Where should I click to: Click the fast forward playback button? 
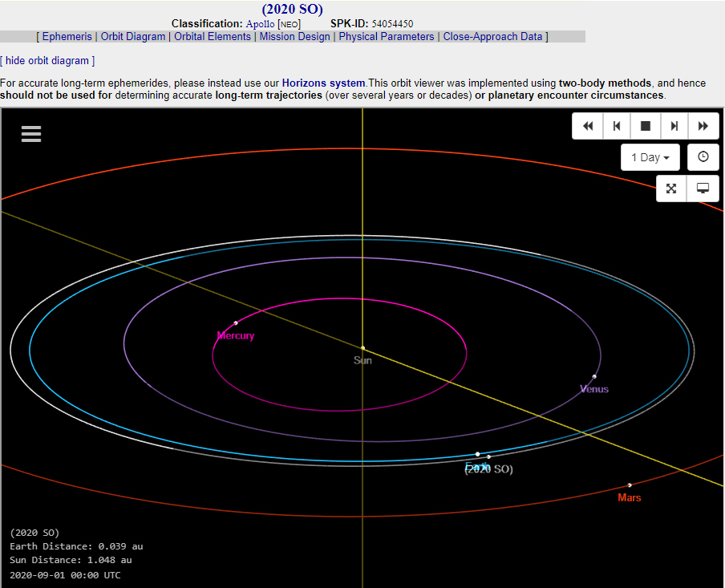pyautogui.click(x=703, y=126)
